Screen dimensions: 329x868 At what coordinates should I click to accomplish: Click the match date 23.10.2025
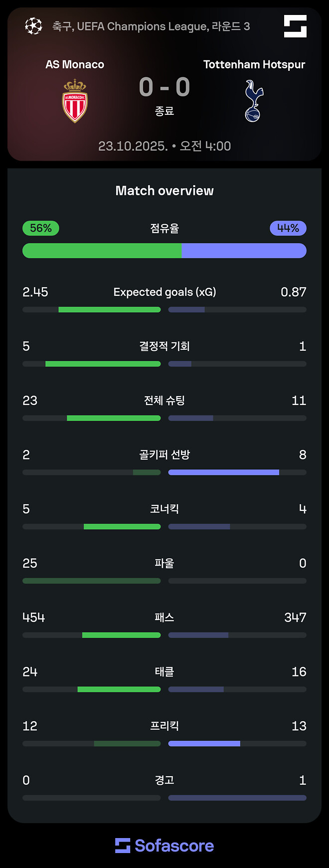133,146
